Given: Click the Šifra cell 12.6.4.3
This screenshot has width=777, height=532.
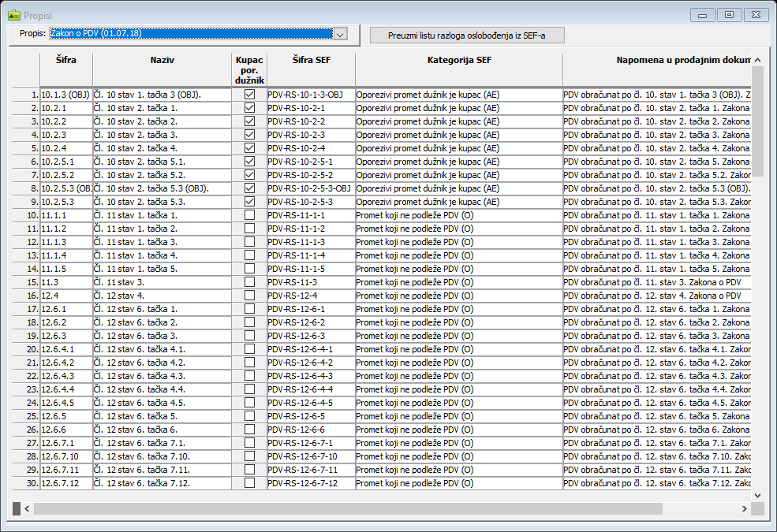Looking at the screenshot, I should (x=66, y=376).
